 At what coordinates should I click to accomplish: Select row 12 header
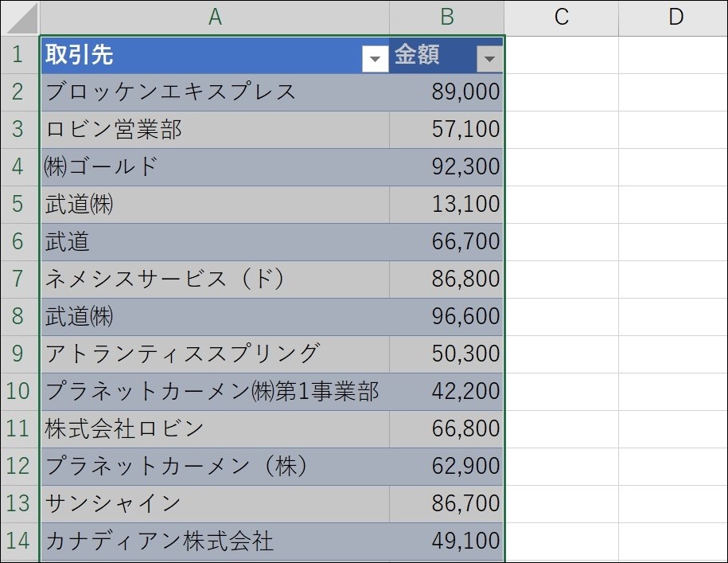tap(20, 467)
